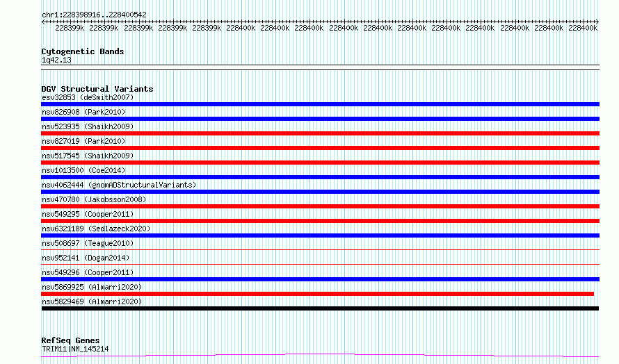Click the chr1:228398916..228400542 region label
619x364 pixels.
94,15
